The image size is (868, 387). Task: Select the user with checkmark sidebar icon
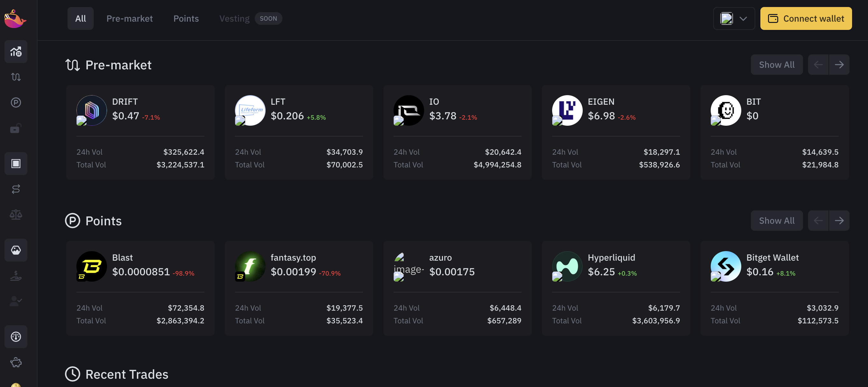16,301
